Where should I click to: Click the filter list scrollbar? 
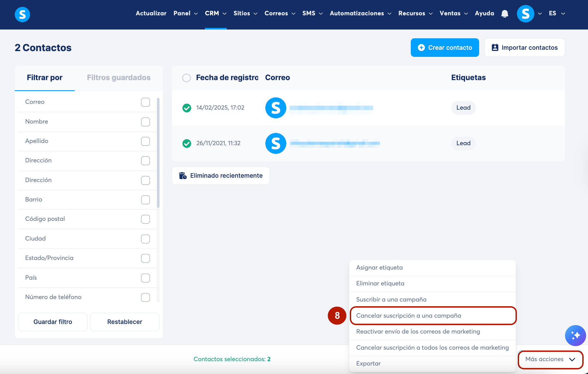coord(158,153)
